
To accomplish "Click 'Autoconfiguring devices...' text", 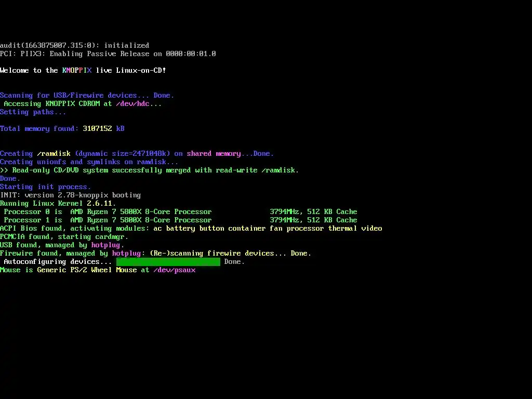I will pyautogui.click(x=58, y=262).
